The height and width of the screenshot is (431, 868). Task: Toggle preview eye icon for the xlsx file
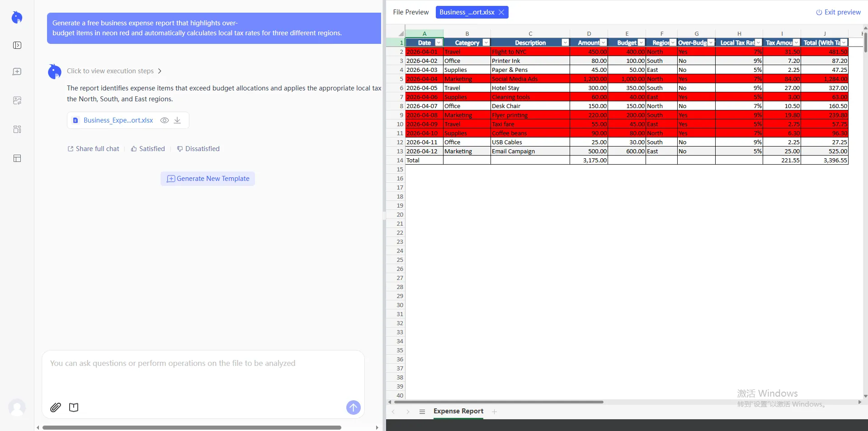(165, 120)
